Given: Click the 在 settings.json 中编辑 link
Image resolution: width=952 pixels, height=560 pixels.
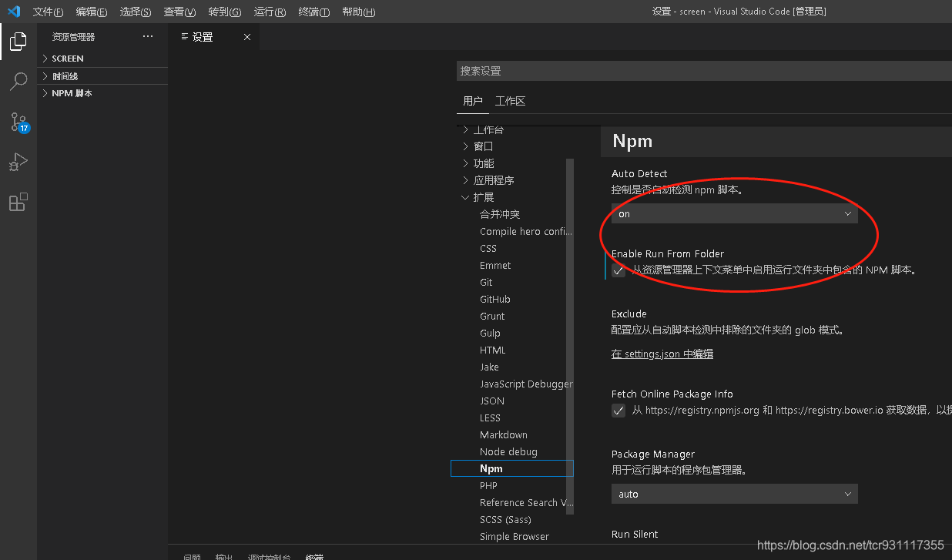Looking at the screenshot, I should point(662,354).
